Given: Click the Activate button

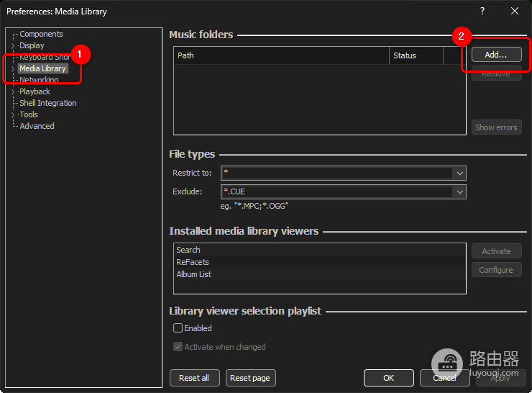Looking at the screenshot, I should (x=496, y=251).
